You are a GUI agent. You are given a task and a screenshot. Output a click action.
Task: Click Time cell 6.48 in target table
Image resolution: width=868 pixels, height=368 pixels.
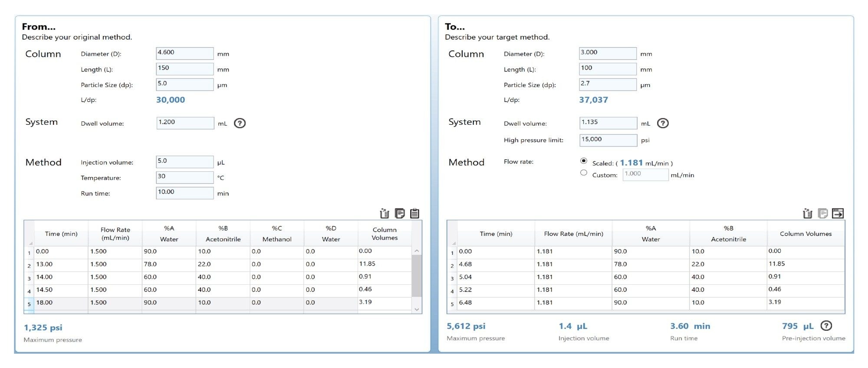(x=496, y=304)
